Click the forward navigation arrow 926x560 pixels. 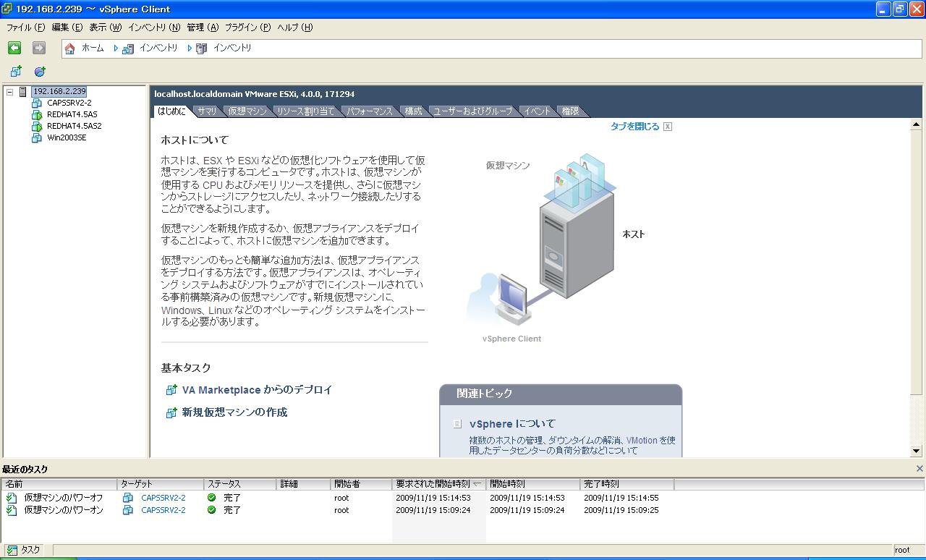pyautogui.click(x=39, y=48)
